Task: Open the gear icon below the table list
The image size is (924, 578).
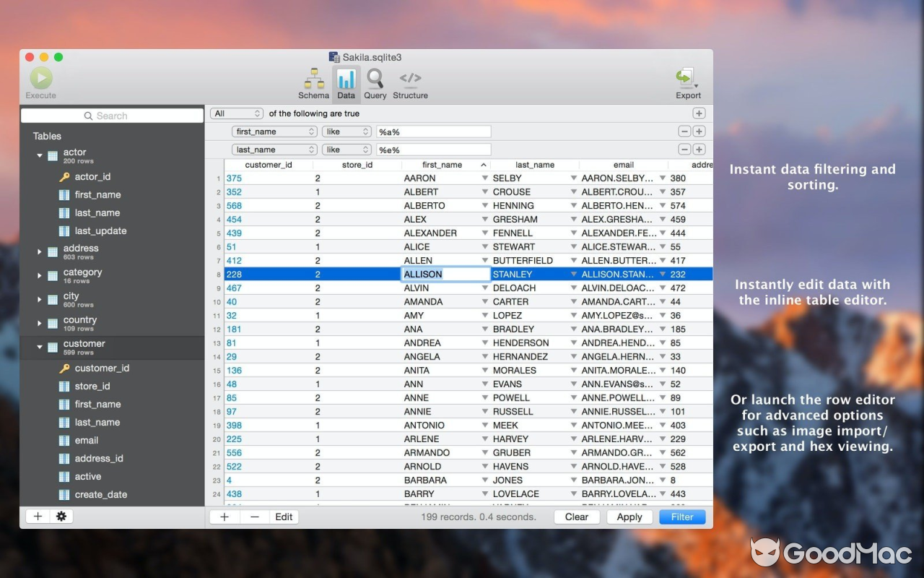Action: click(x=61, y=516)
